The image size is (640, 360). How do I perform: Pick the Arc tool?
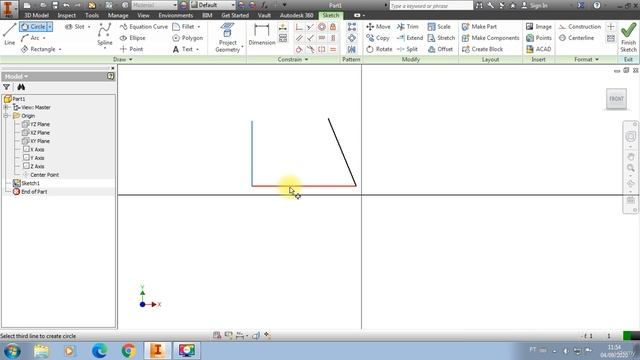point(31,38)
